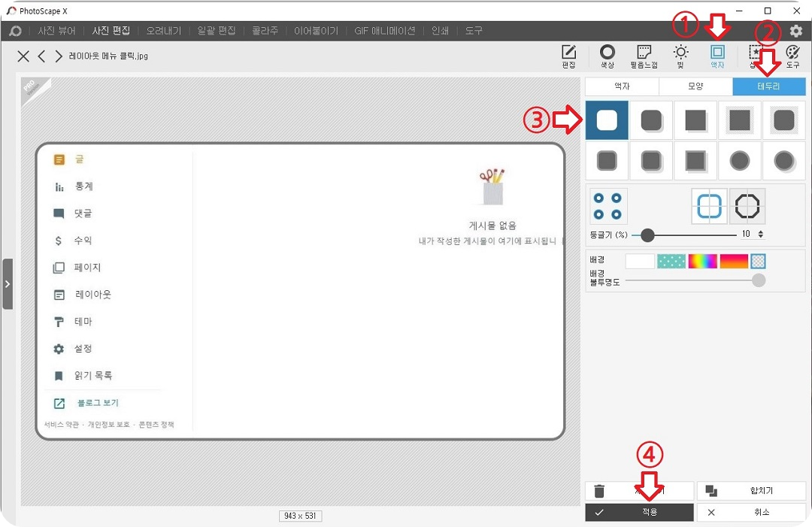Open the 빛 (Light) toolbar icon
Viewport: 812px width, 527px height.
pyautogui.click(x=680, y=56)
